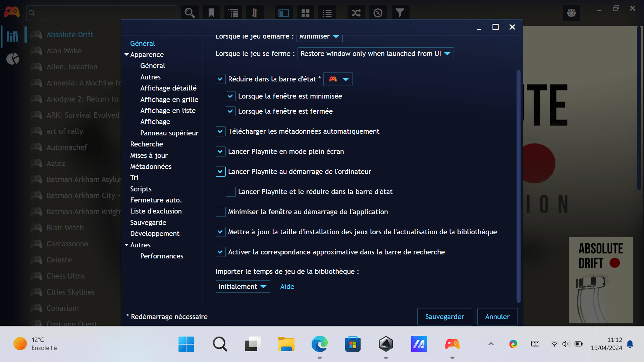Click Sauvegarder button
Screen dimensions: 644x362
pos(445,317)
